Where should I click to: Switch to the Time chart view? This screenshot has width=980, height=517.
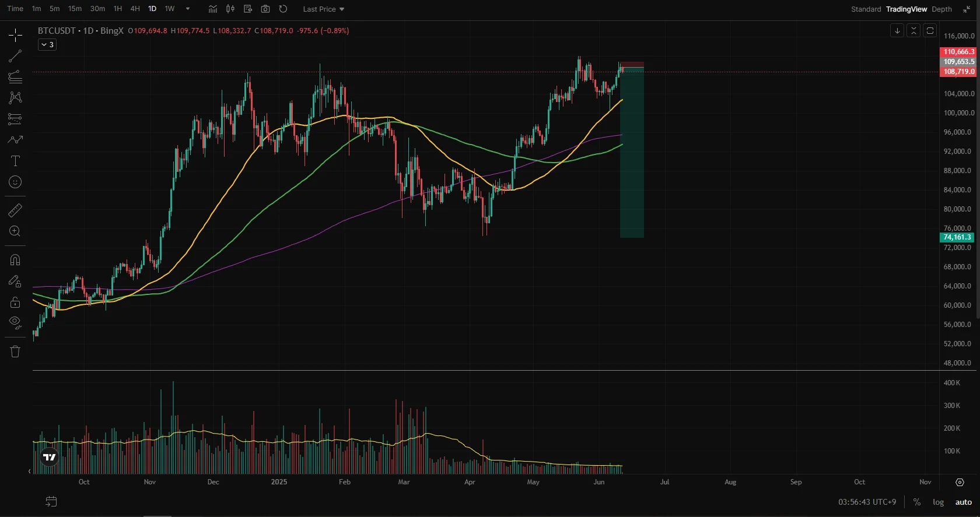(15, 9)
